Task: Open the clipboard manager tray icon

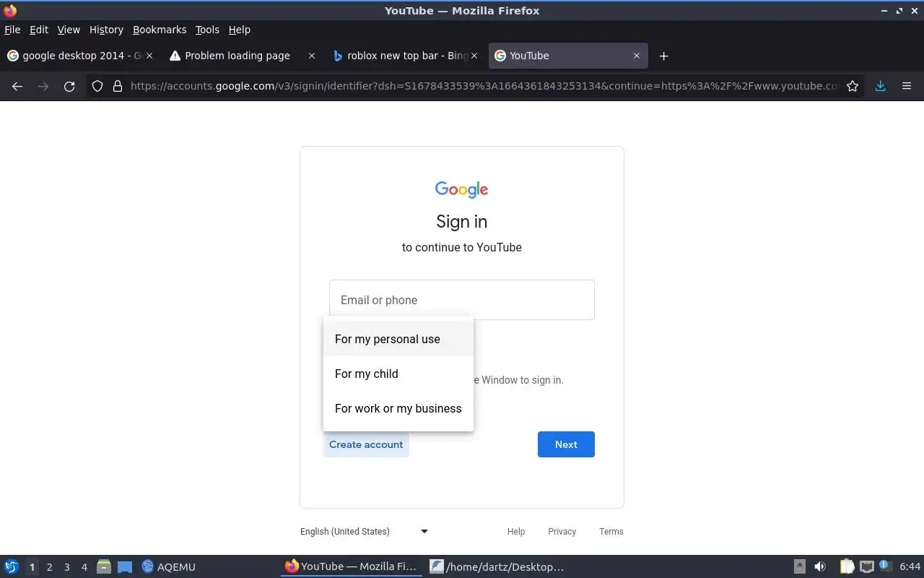Action: pyautogui.click(x=847, y=566)
